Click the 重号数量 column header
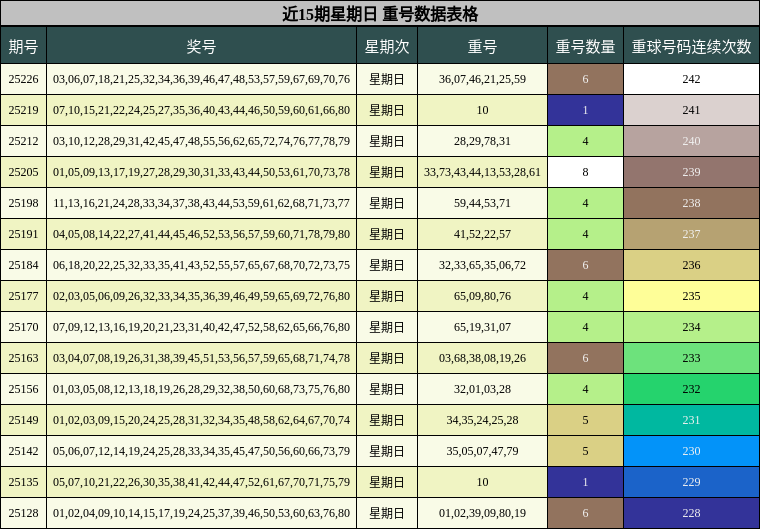 [586, 46]
